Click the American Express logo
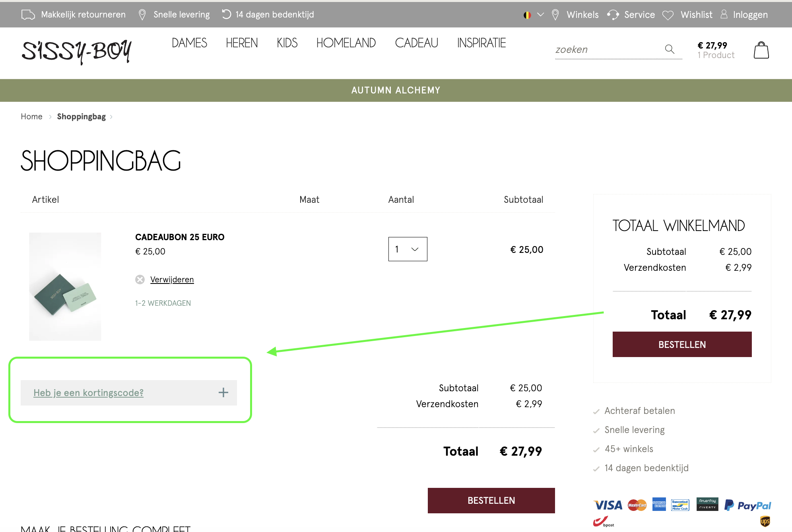The image size is (792, 532). pos(659,505)
